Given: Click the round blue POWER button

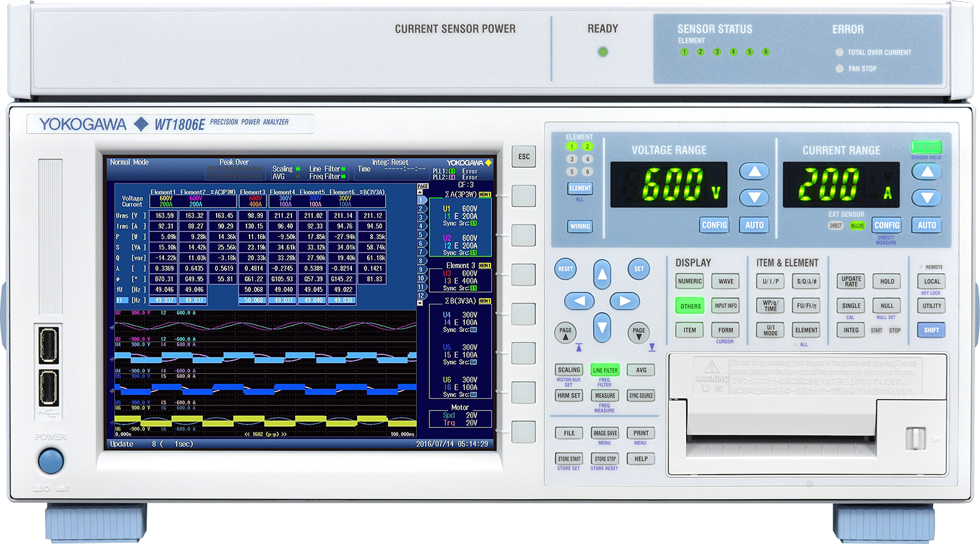Looking at the screenshot, I should [51, 462].
